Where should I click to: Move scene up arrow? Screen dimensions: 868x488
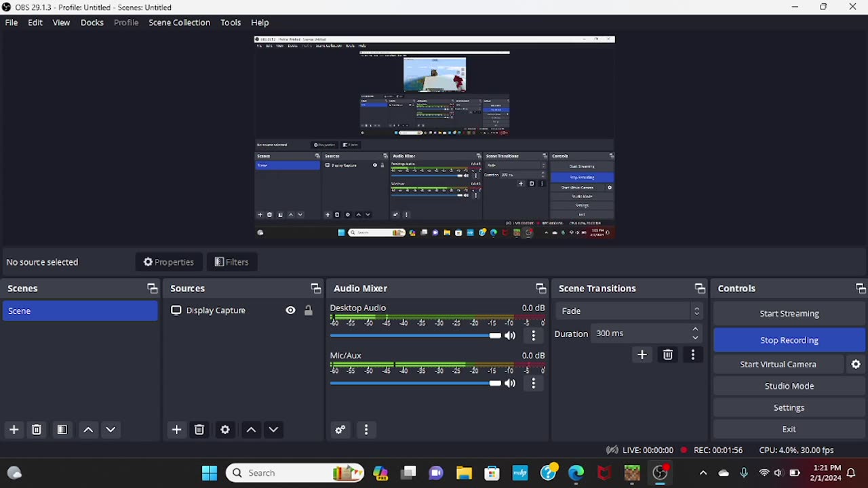[88, 430]
